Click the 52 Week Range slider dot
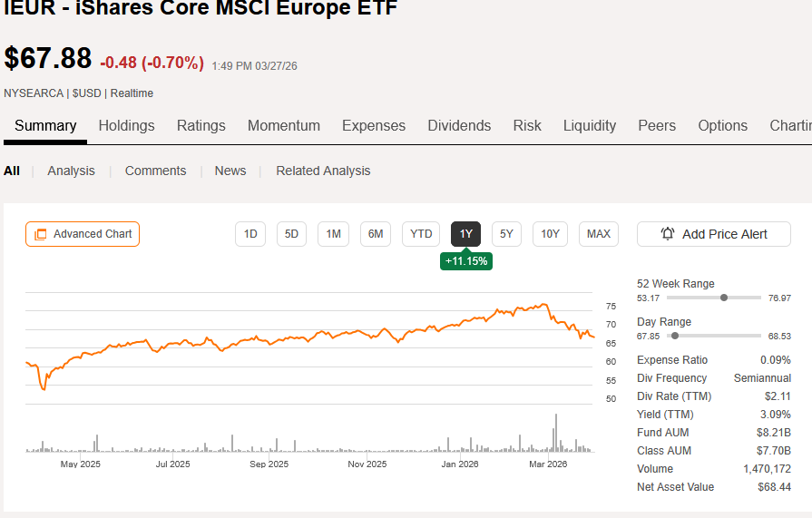Screen dimensions: 812x518 723,298
